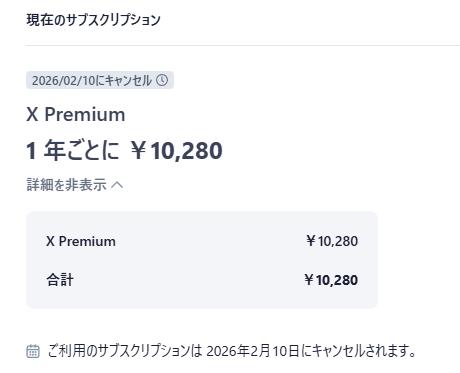460x373 pixels.
Task: Click the horizontal divider below the heading
Action: [x=242, y=45]
